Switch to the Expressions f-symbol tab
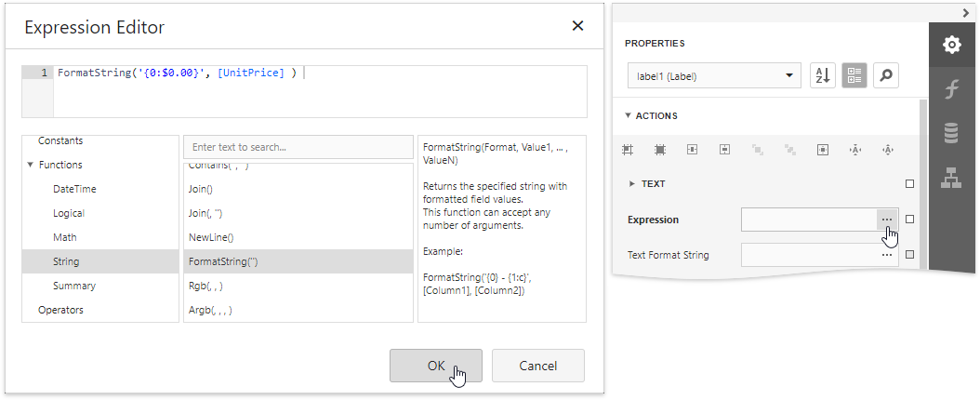 tap(951, 89)
